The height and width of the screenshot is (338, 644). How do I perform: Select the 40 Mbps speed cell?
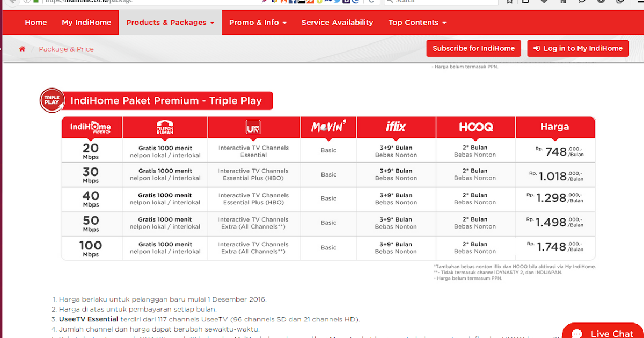[x=91, y=199]
